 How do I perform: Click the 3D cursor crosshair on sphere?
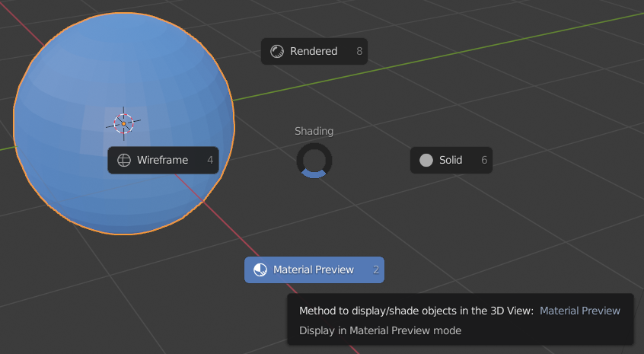pos(123,123)
